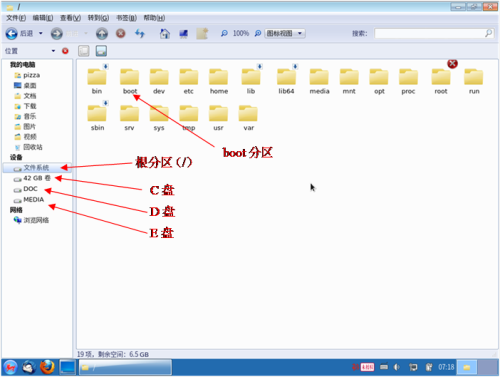Select the DOC volume in sidebar
The image size is (500, 377).
coord(25,189)
